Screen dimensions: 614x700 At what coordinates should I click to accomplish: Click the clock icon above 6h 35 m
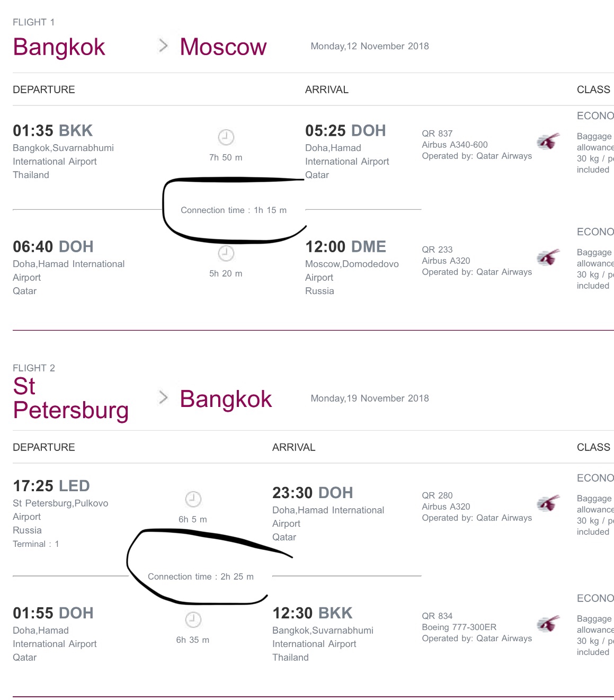pyautogui.click(x=193, y=619)
